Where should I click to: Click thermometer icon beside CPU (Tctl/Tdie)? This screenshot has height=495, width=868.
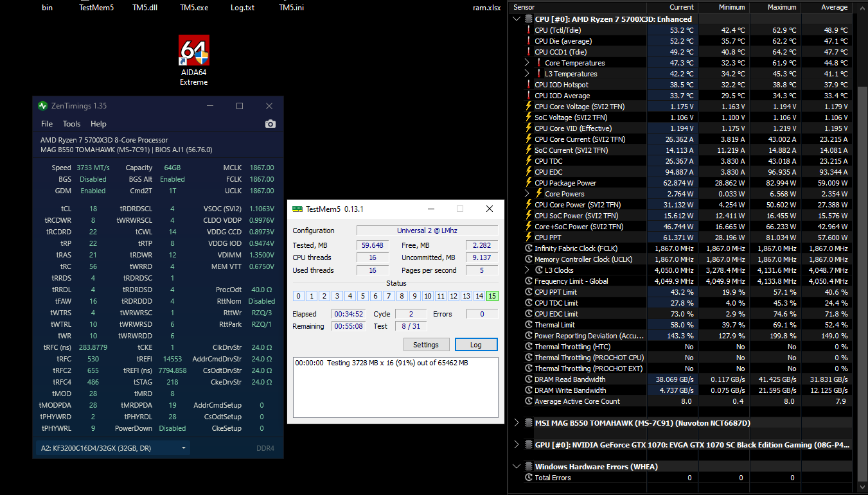point(529,30)
